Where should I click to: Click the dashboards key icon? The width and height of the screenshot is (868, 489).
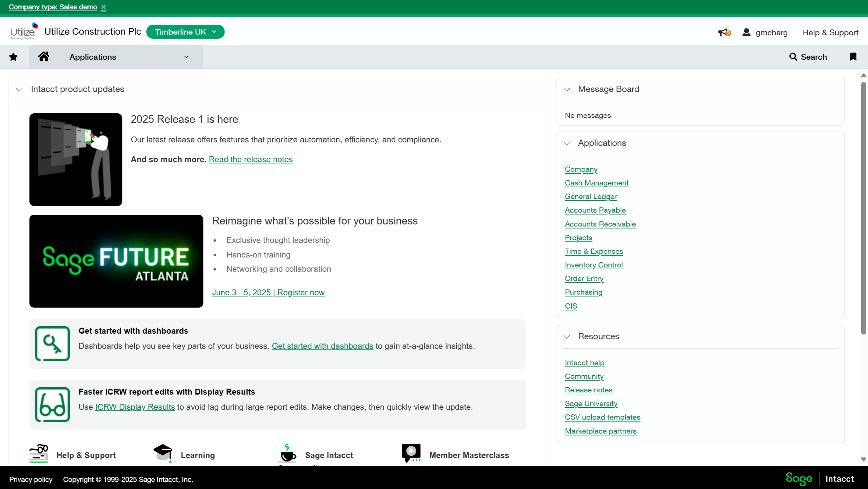click(53, 344)
